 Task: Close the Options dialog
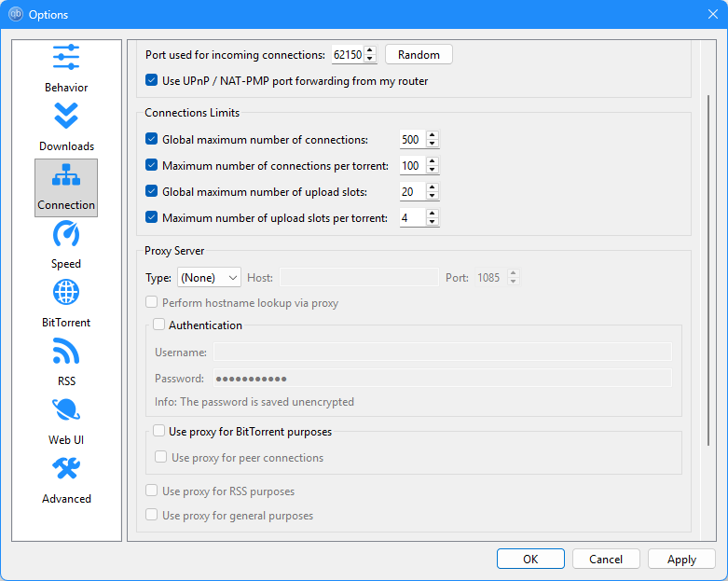coord(713,14)
